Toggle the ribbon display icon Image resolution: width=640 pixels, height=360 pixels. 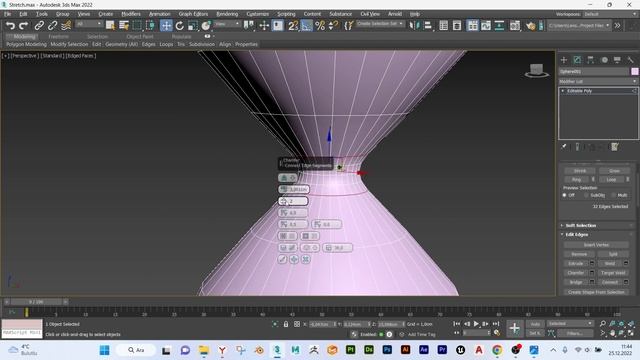pyautogui.click(x=473, y=26)
